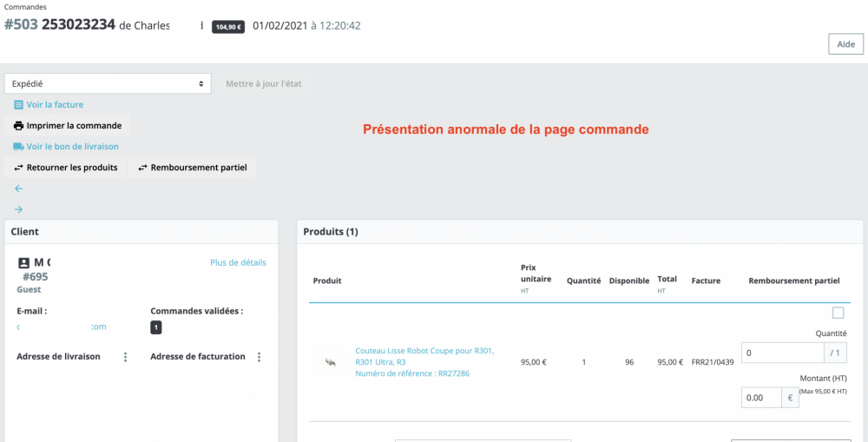Click the Commandes validées count badge
The height and width of the screenshot is (442, 868).
tap(156, 327)
